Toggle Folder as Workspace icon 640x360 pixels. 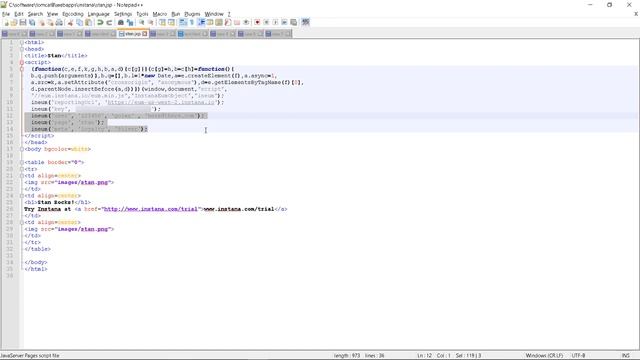coord(237,22)
